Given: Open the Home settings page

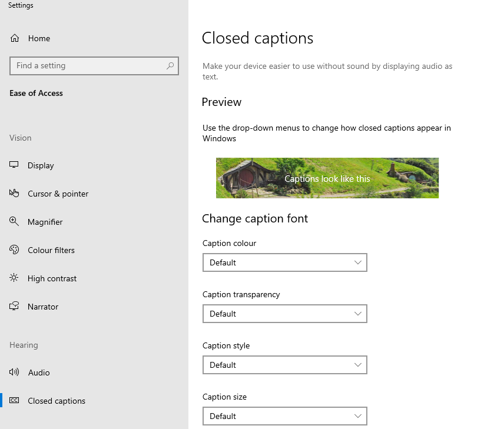Looking at the screenshot, I should click(x=94, y=38).
